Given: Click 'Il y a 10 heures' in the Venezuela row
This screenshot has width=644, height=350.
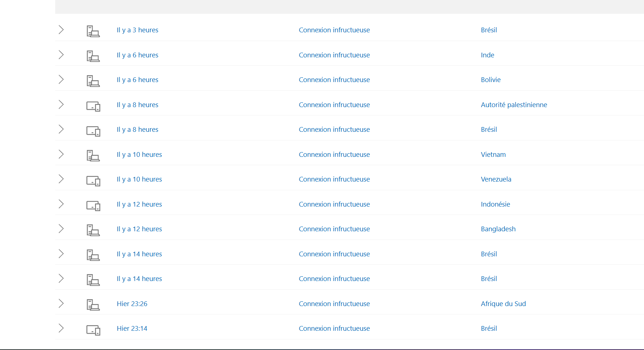Looking at the screenshot, I should [139, 179].
